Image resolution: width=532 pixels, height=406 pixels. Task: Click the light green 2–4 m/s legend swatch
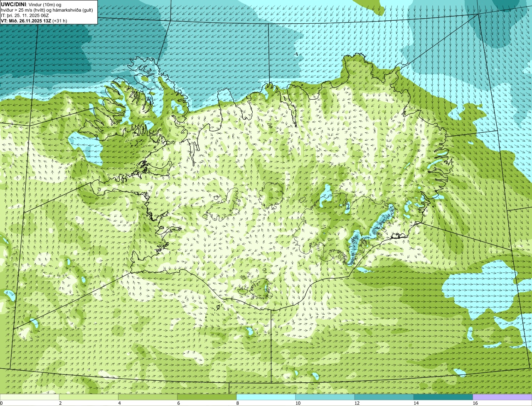click(89, 397)
